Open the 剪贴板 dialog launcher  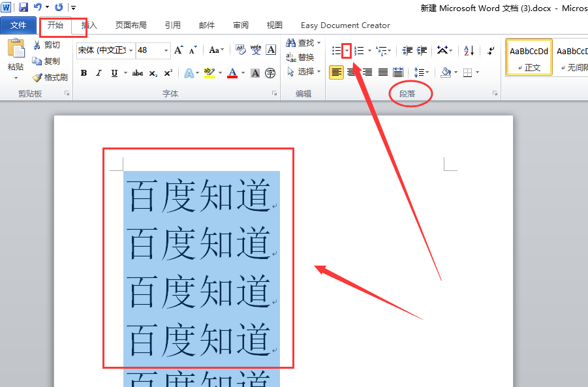point(67,93)
